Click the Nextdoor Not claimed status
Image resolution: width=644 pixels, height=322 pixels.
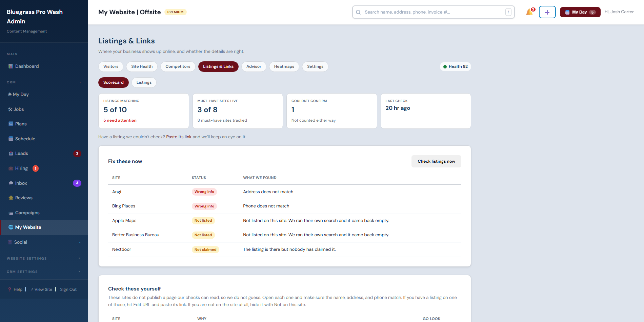click(x=205, y=249)
